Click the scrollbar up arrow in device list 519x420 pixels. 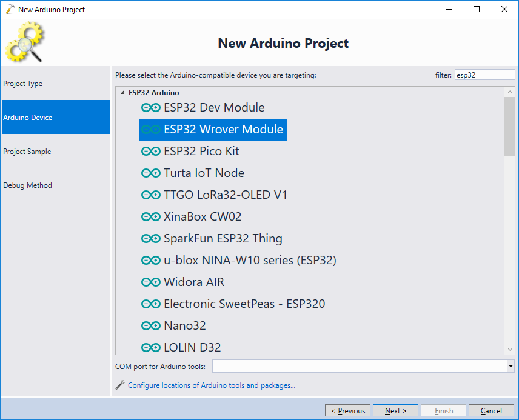(510, 92)
